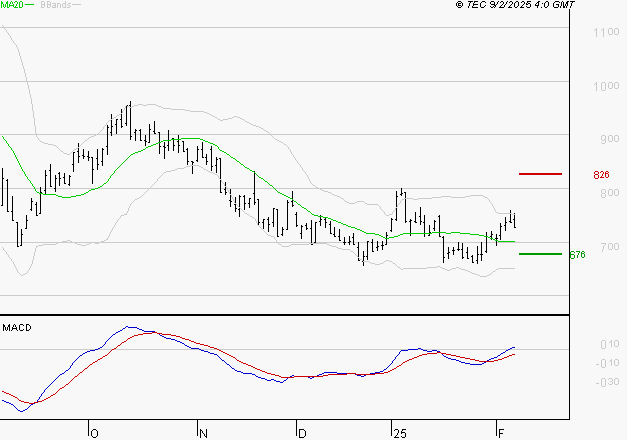The image size is (627, 440).
Task: Click the green support level line
Action: 540,254
